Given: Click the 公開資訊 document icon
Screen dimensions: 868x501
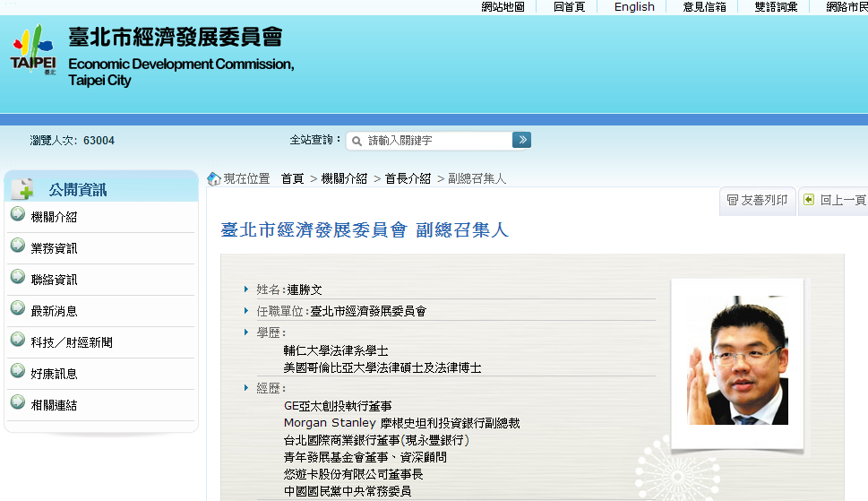Looking at the screenshot, I should point(22,189).
